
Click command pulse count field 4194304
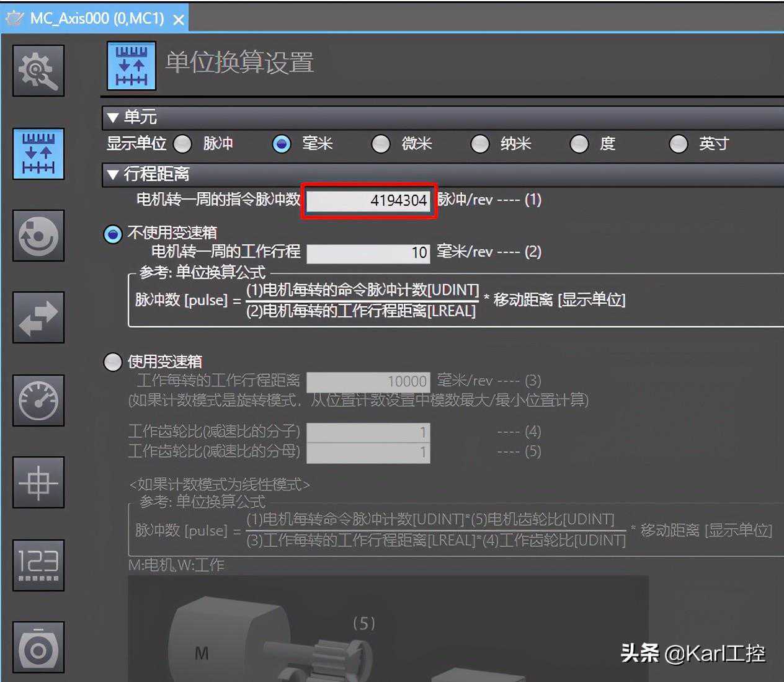368,201
